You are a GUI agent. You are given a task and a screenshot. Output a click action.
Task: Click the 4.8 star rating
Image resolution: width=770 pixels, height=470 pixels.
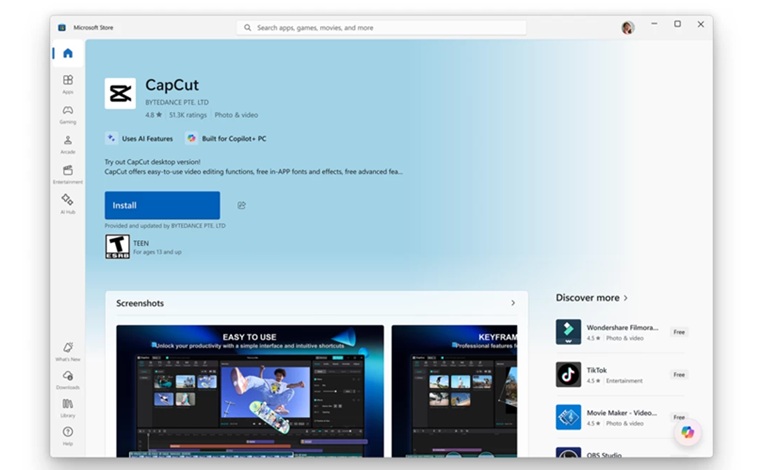click(153, 115)
